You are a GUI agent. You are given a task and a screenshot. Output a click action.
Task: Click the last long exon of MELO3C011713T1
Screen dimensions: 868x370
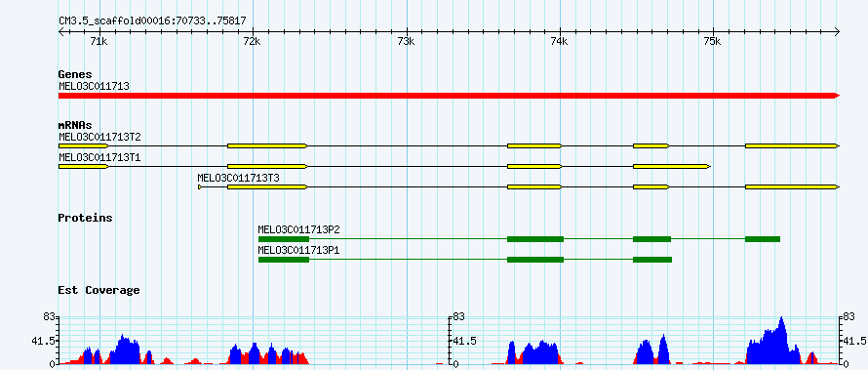click(672, 166)
